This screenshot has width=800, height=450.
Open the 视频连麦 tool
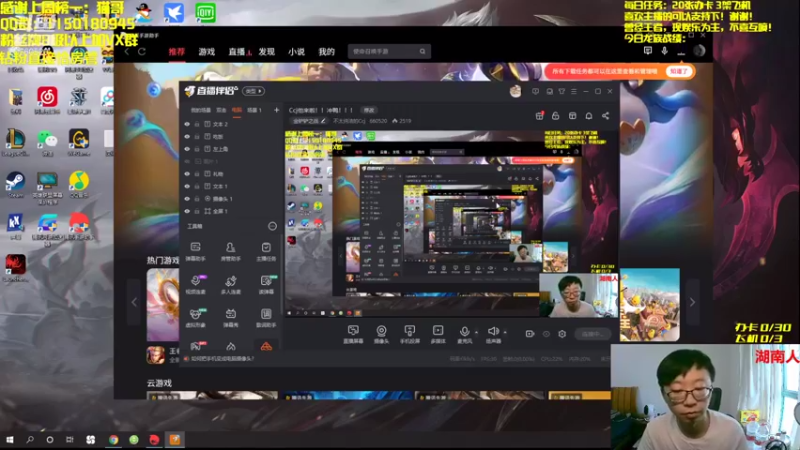click(x=195, y=285)
